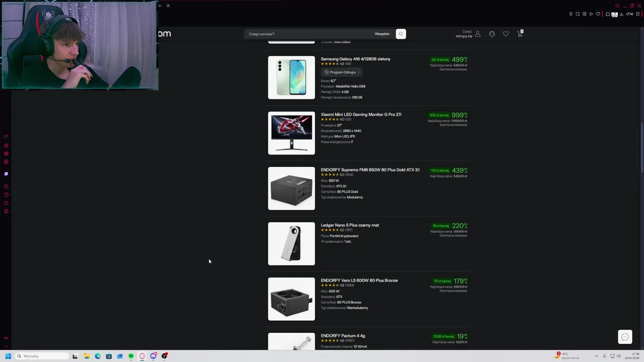Open Spotify from taskbar

[131, 356]
